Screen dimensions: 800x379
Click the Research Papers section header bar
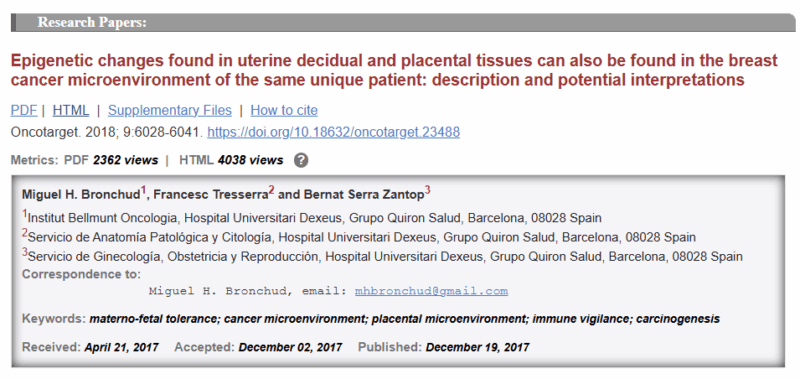point(403,22)
